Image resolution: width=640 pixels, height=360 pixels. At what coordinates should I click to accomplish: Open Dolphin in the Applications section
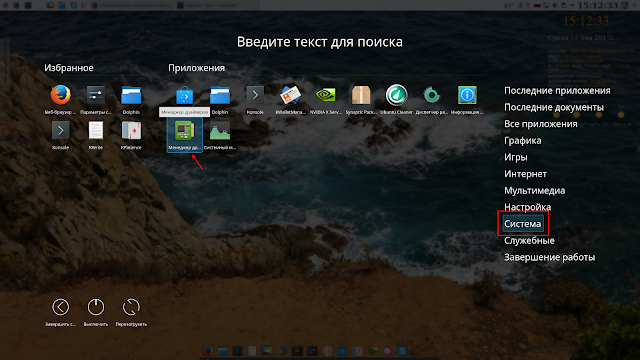[220, 96]
